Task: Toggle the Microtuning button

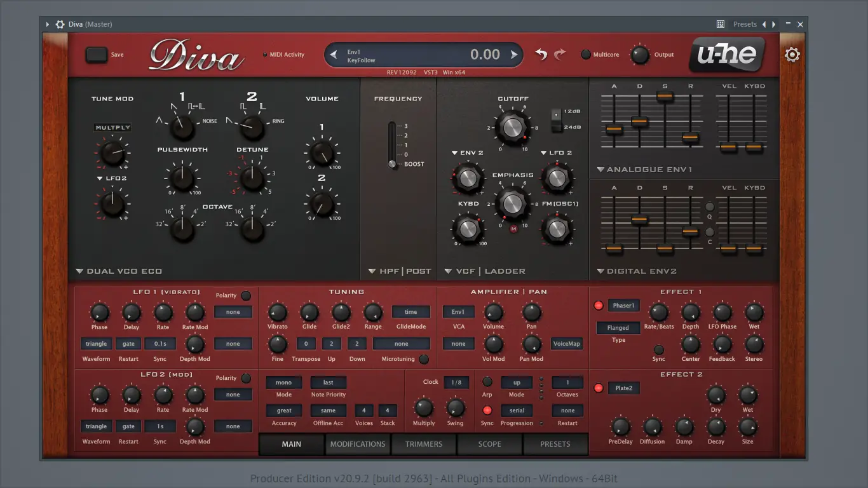Action: coord(424,359)
